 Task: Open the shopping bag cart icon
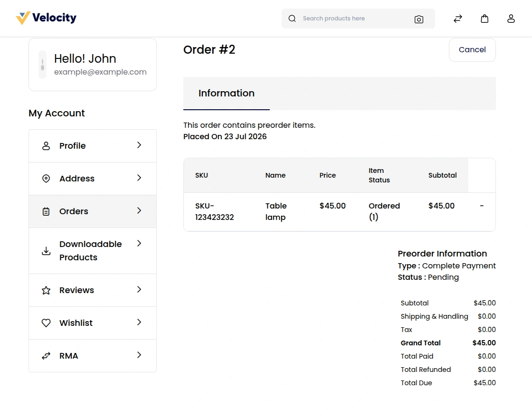click(x=484, y=19)
